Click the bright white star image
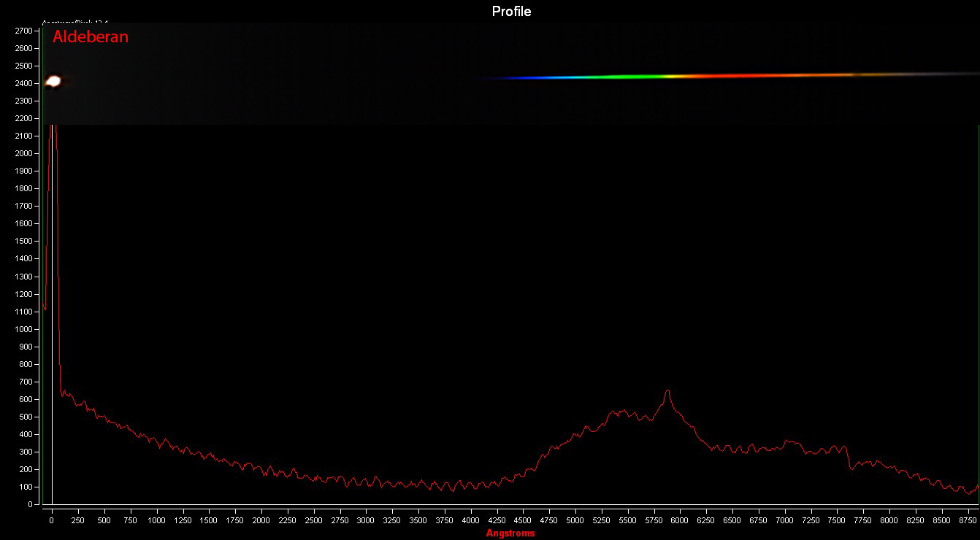This screenshot has height=540, width=980. coord(53,81)
